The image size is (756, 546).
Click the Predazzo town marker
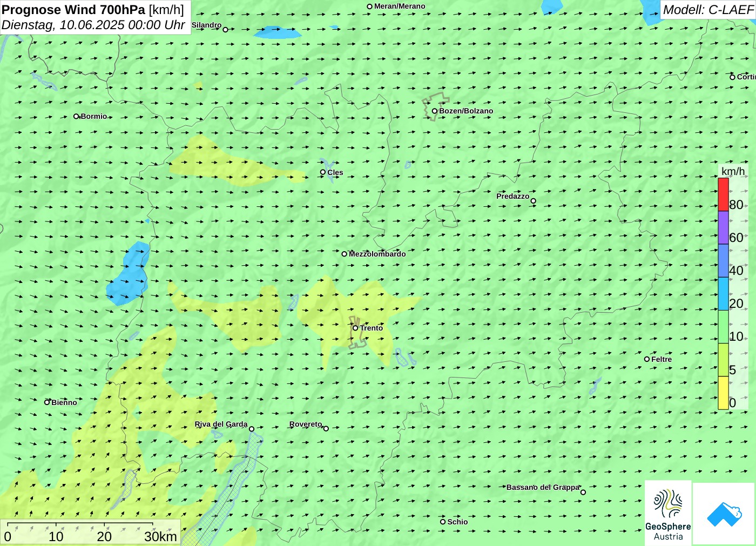[x=534, y=201]
